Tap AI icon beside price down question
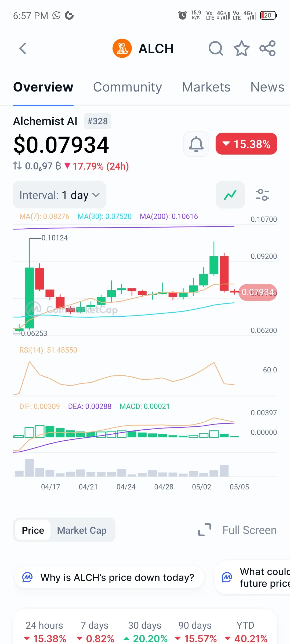The height and width of the screenshot is (644, 290). click(27, 577)
